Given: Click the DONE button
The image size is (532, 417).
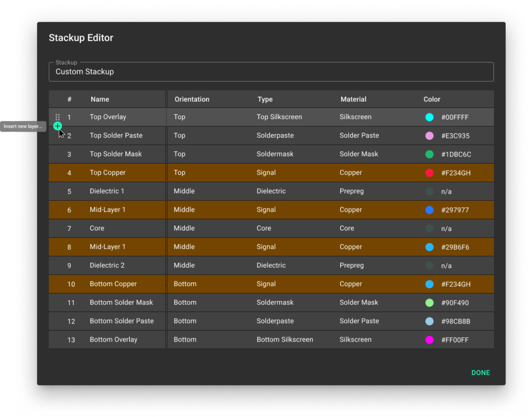Looking at the screenshot, I should pos(480,373).
